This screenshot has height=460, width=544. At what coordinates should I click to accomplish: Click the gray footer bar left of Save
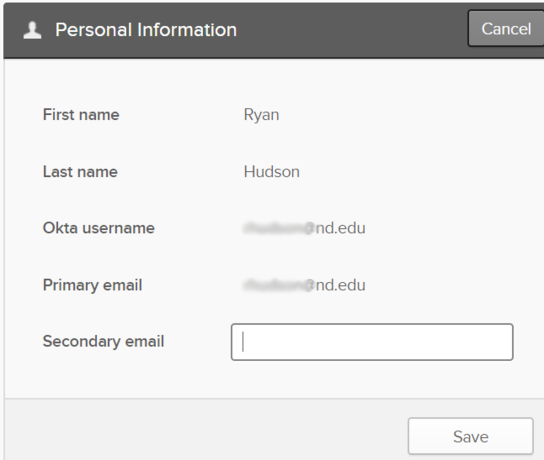pyautogui.click(x=206, y=429)
